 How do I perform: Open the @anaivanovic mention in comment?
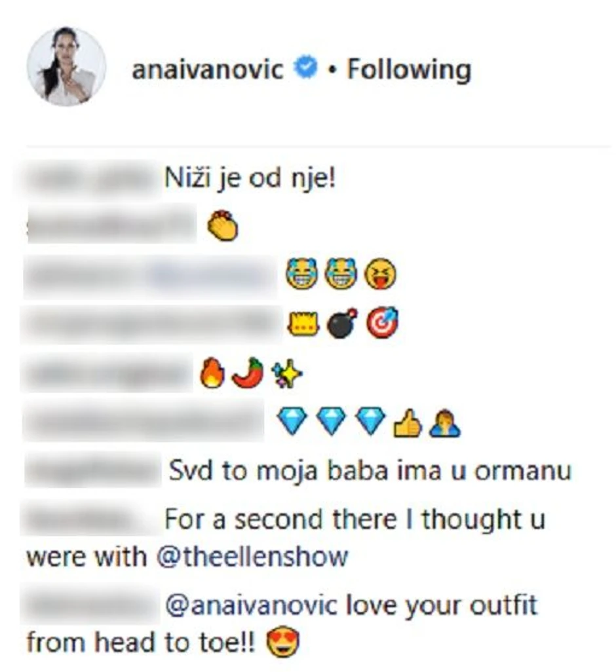(x=251, y=606)
